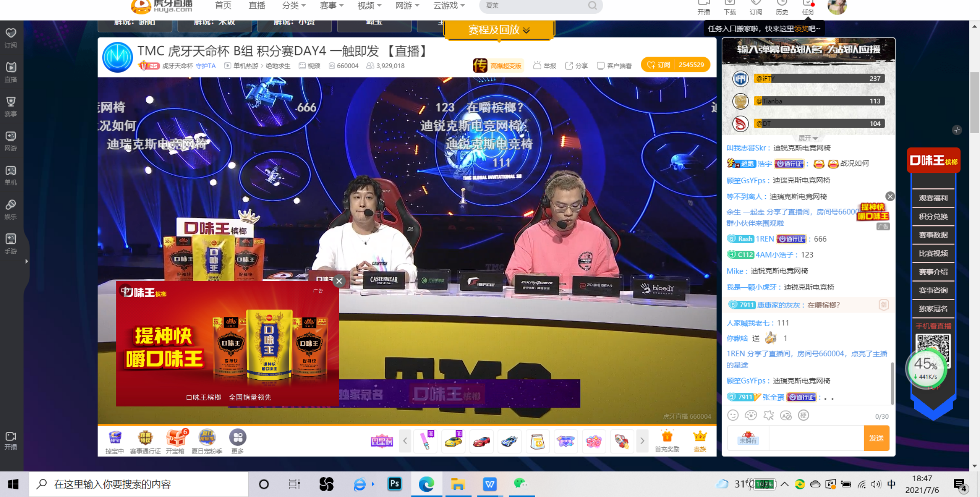Expand 赛事 dropdown in top navigation
980x497 pixels.
[x=332, y=6]
